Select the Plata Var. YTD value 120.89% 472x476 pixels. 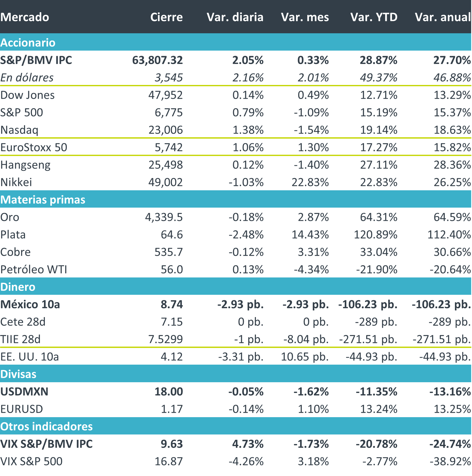click(x=376, y=235)
